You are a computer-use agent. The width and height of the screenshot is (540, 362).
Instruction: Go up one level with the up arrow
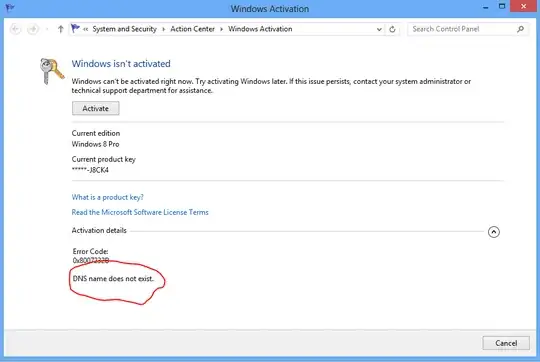click(x=61, y=29)
